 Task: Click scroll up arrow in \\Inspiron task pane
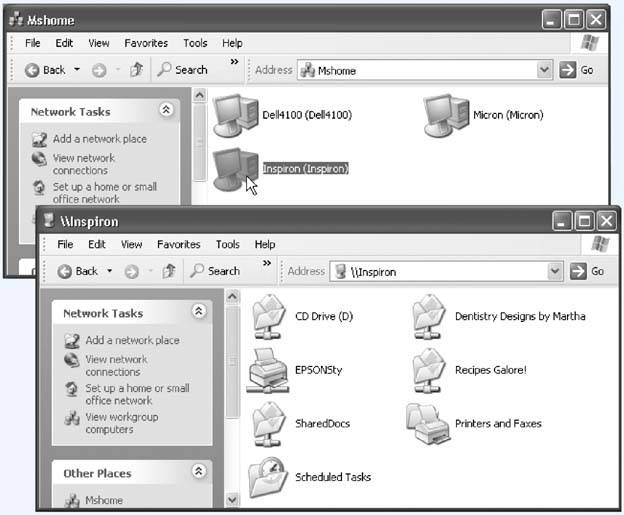(x=232, y=297)
